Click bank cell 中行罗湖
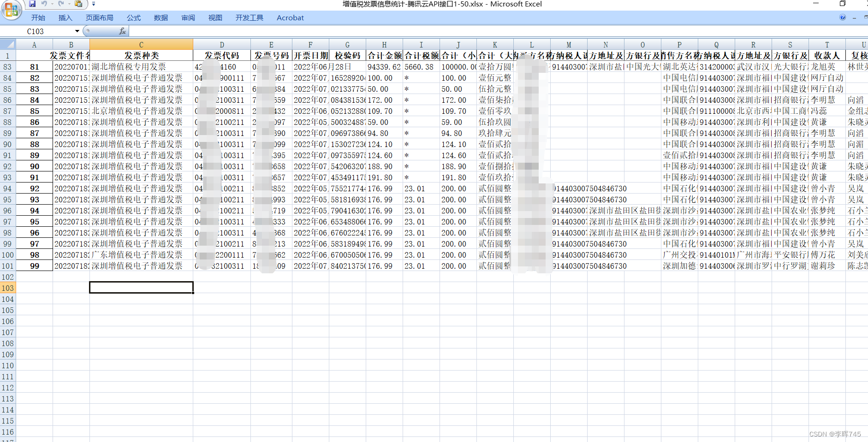Image resolution: width=868 pixels, height=442 pixels. [790, 266]
